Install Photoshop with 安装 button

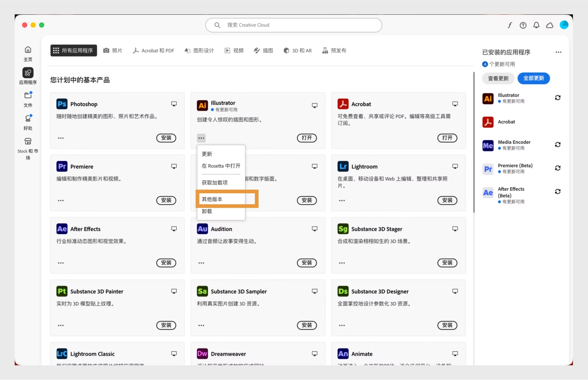coord(166,138)
